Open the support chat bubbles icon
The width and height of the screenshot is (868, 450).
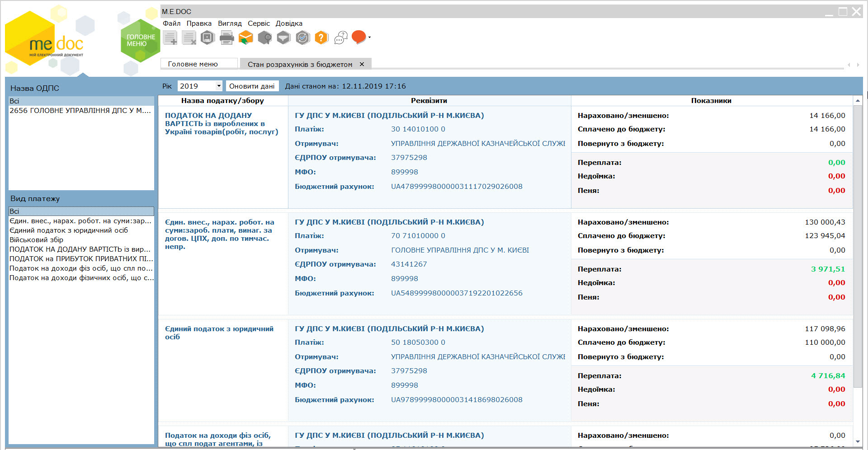[x=341, y=38]
